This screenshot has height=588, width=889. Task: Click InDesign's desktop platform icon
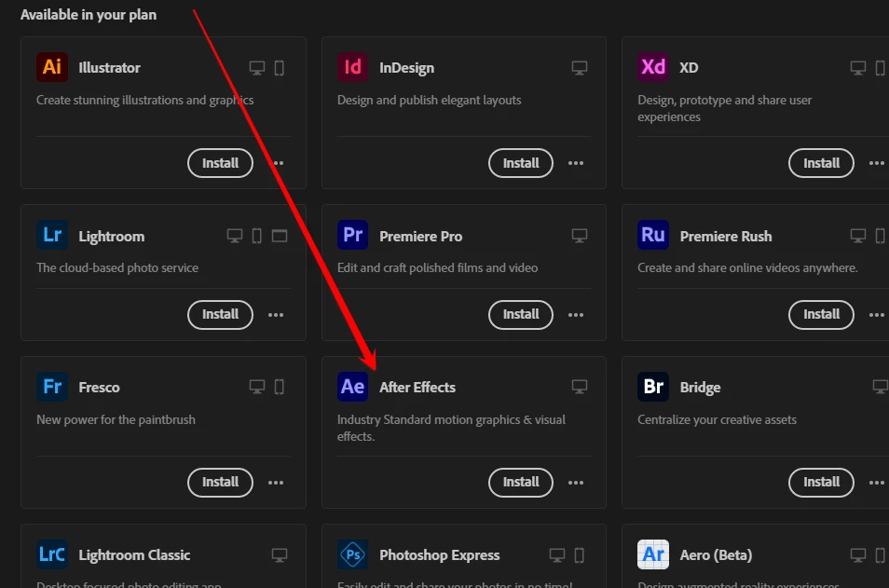579,68
